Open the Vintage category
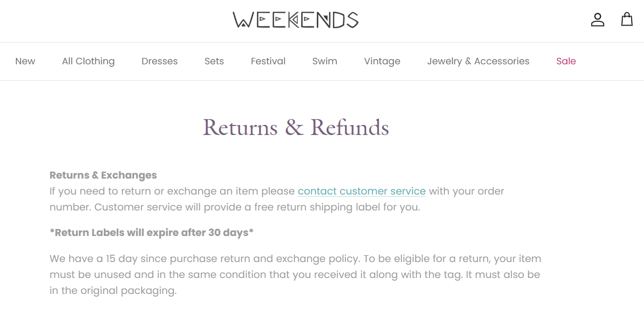 pyautogui.click(x=382, y=61)
